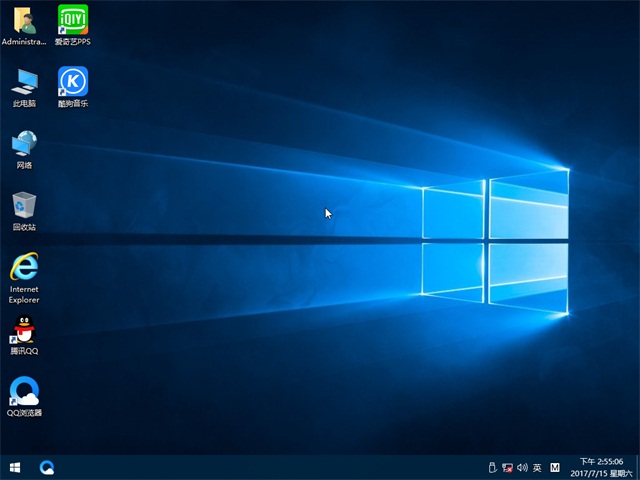
Task: Click the Windows logo on the desktop wallpaper
Action: [495, 238]
